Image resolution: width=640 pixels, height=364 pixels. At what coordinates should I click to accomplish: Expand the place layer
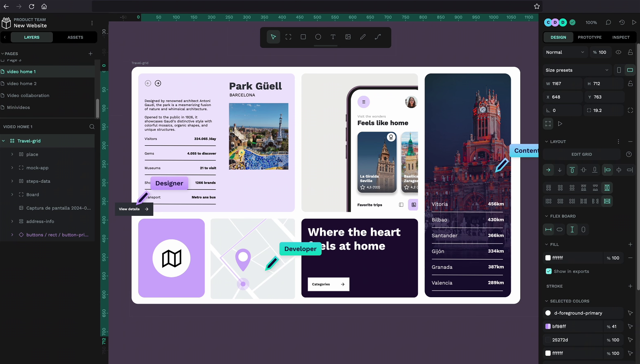click(x=12, y=154)
